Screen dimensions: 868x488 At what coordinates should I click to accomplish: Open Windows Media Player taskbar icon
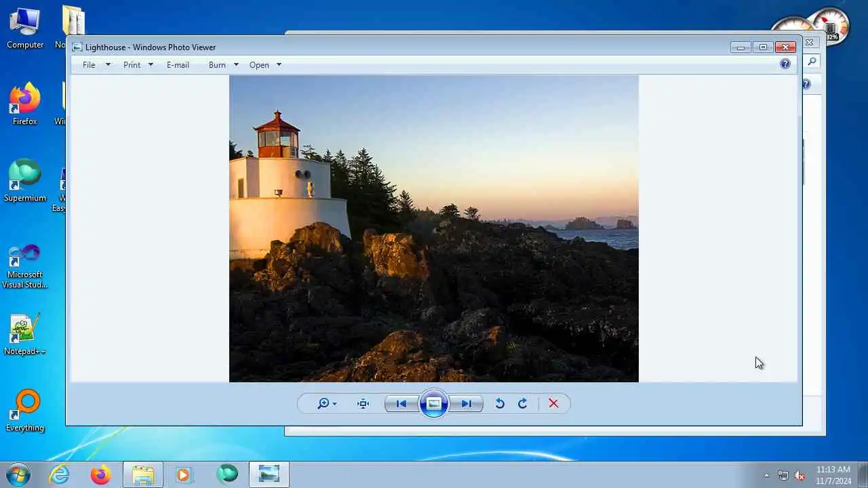(184, 474)
